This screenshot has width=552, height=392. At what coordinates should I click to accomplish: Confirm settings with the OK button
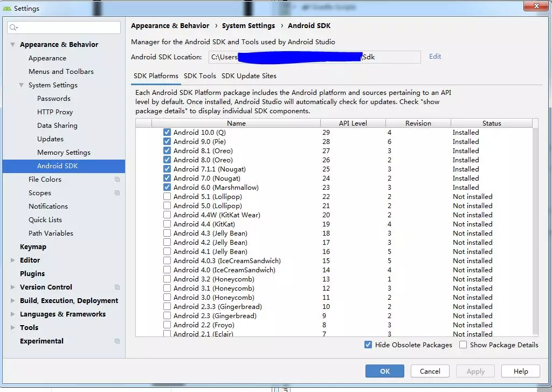(385, 371)
